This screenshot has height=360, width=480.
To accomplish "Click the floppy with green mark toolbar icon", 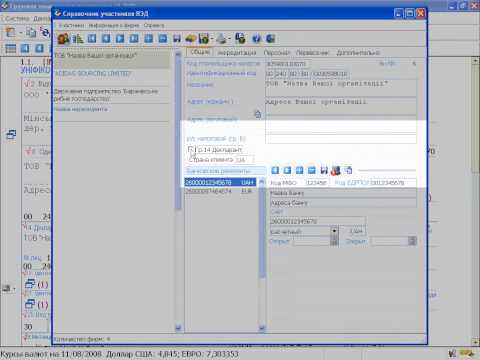I will [x=204, y=39].
